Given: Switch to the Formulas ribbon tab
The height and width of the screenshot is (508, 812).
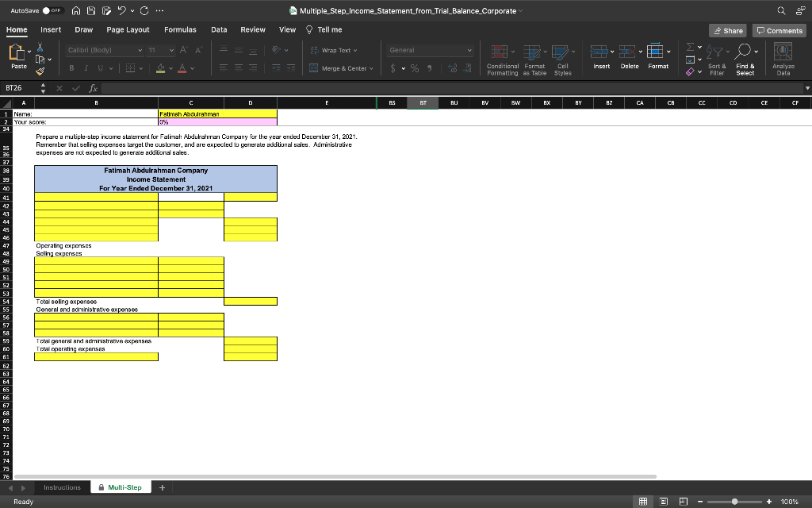Looking at the screenshot, I should [x=180, y=29].
